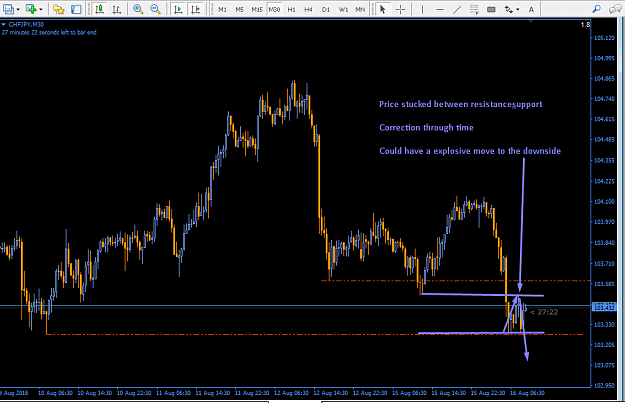Switch chart to bar chart display
625x403 pixels.
pos(116,9)
